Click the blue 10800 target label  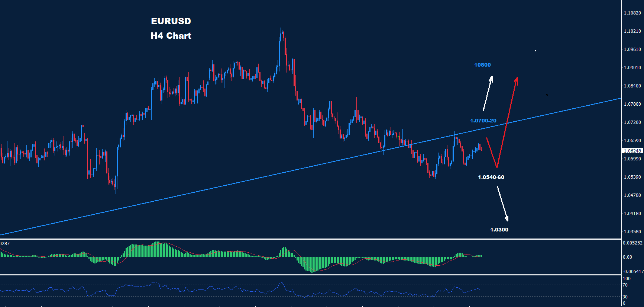[482, 65]
